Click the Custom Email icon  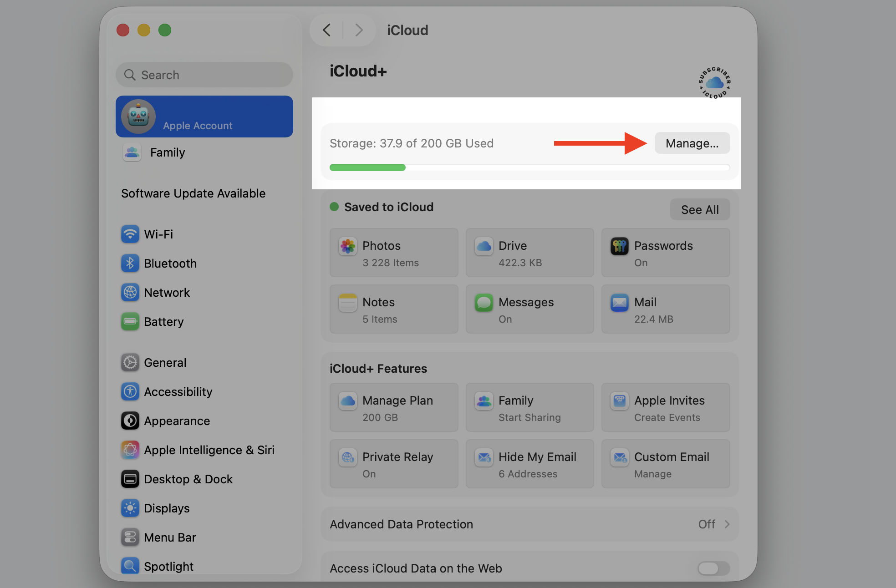620,458
